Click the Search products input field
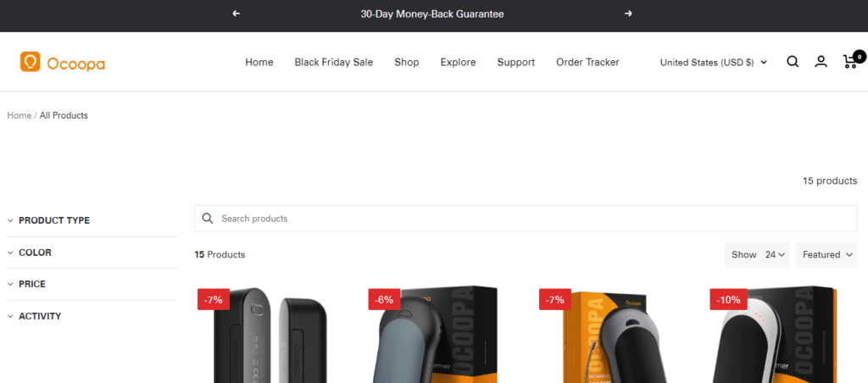The image size is (868, 383). pos(526,219)
